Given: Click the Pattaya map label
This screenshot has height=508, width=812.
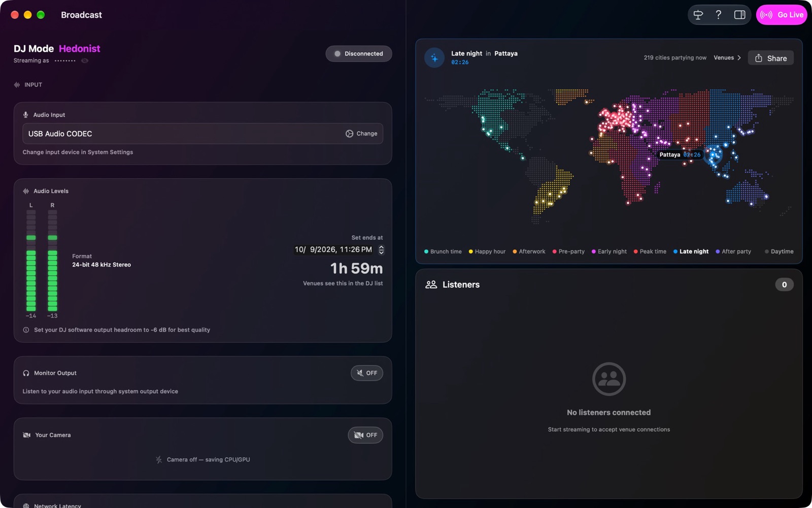Looking at the screenshot, I should (x=680, y=154).
